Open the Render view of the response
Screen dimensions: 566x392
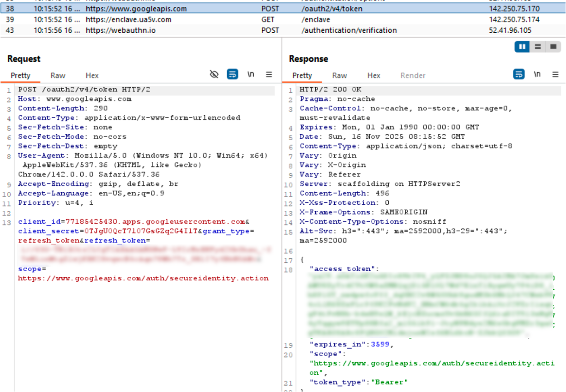[413, 75]
